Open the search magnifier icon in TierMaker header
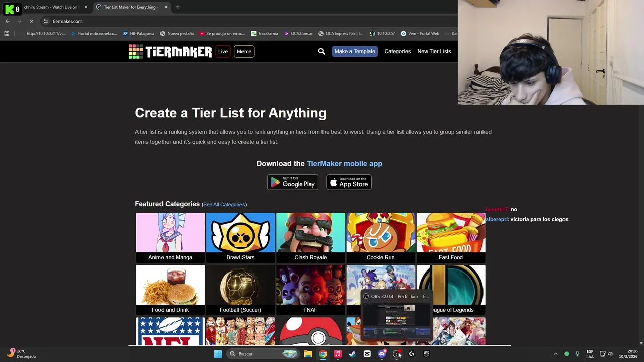 [x=321, y=51]
